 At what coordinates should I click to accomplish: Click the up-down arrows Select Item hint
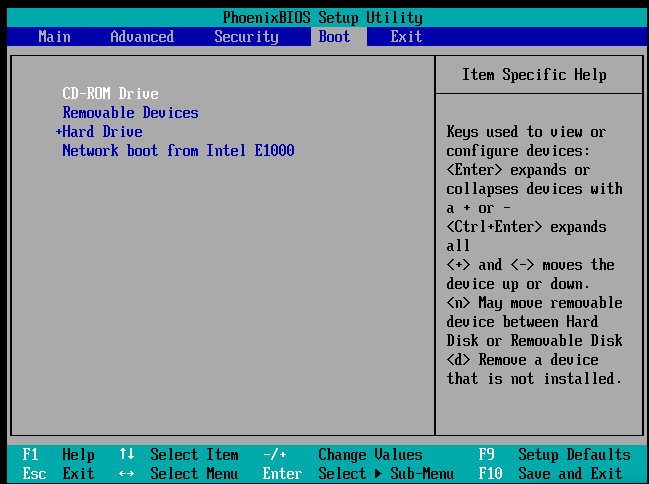[x=179, y=454]
